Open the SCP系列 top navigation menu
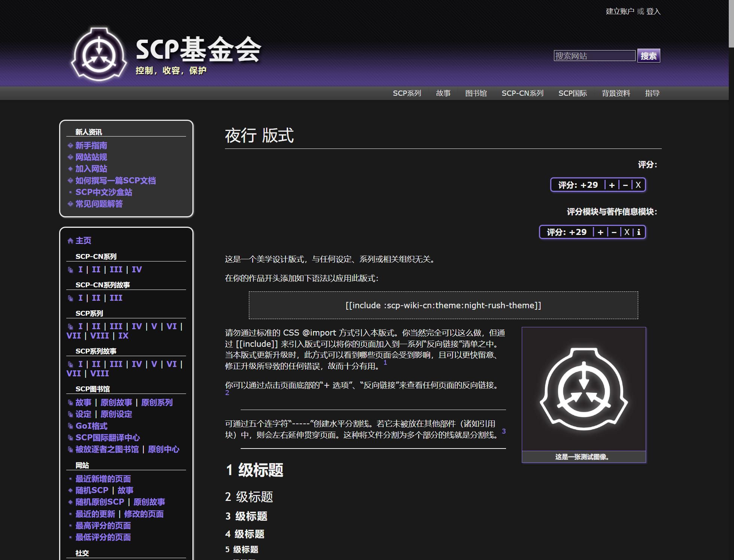Screen dimensions: 734x560 click(x=407, y=93)
